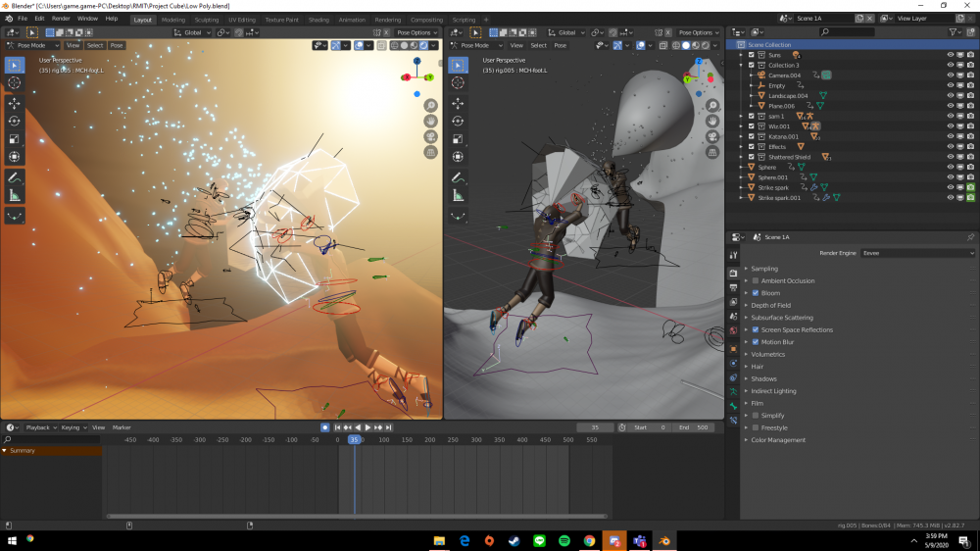Select the Rotate tool in left viewport
The image size is (980, 551).
tap(15, 121)
